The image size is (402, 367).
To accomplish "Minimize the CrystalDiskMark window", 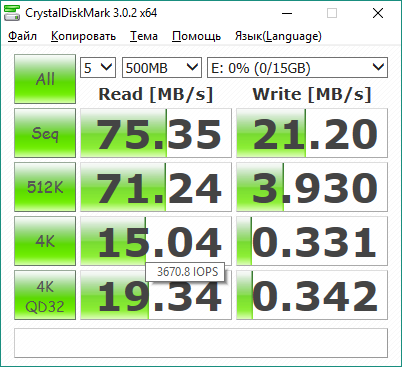I will pyautogui.click(x=287, y=13).
